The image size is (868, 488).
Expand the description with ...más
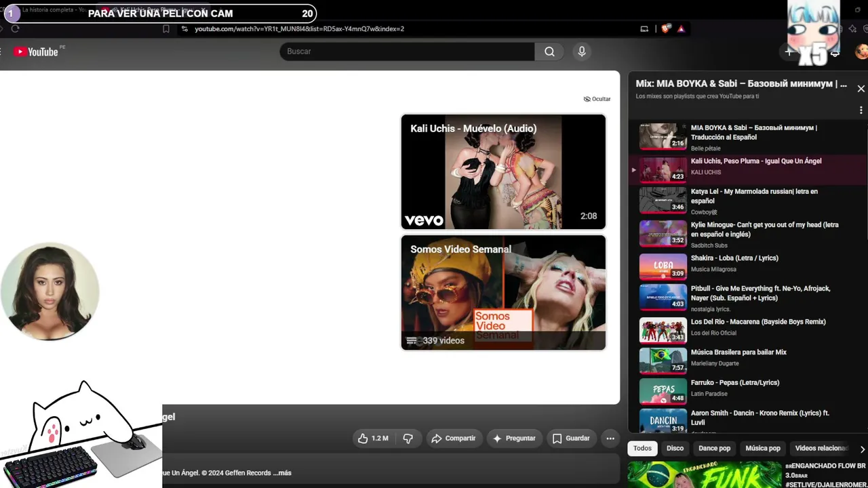(x=282, y=473)
